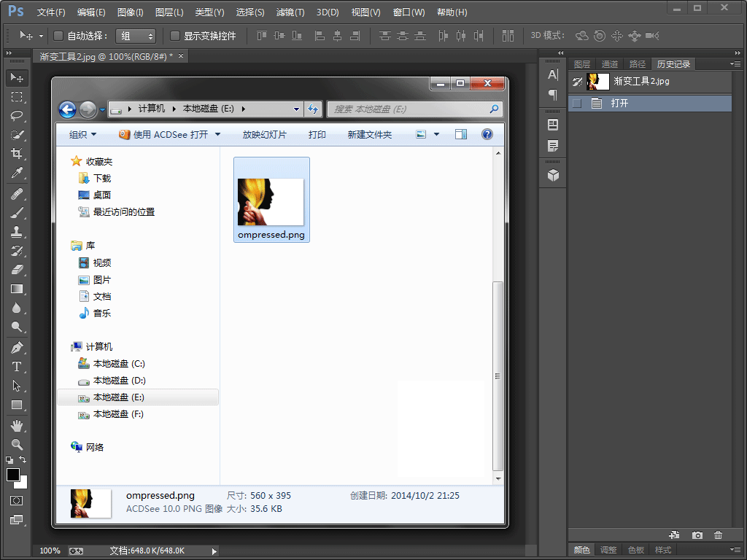
Task: Click 打印 in Explorer toolbar
Action: [317, 135]
